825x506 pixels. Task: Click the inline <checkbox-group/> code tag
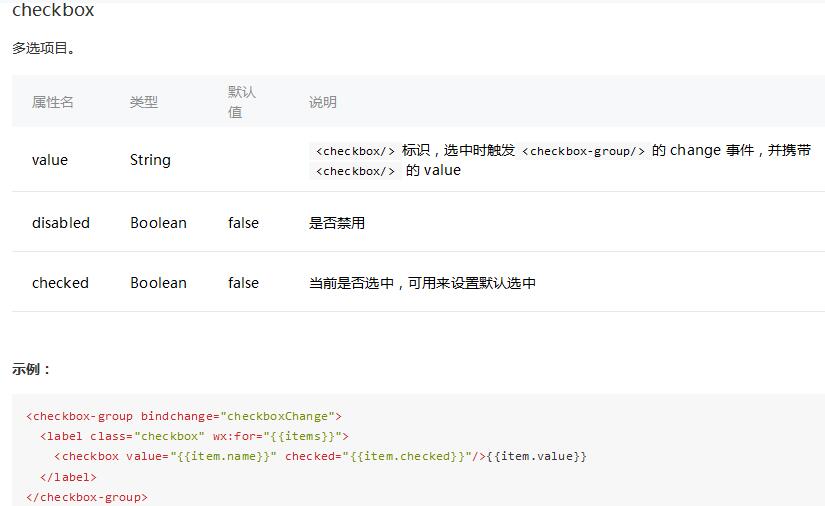[584, 151]
